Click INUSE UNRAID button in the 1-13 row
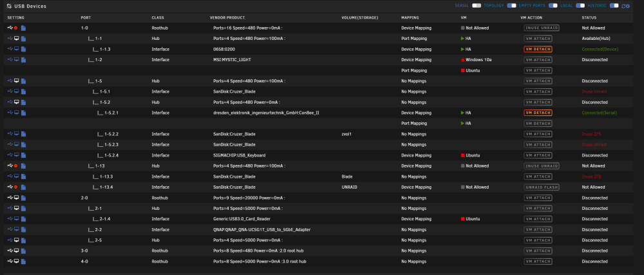The width and height of the screenshot is (644, 275). click(x=542, y=166)
